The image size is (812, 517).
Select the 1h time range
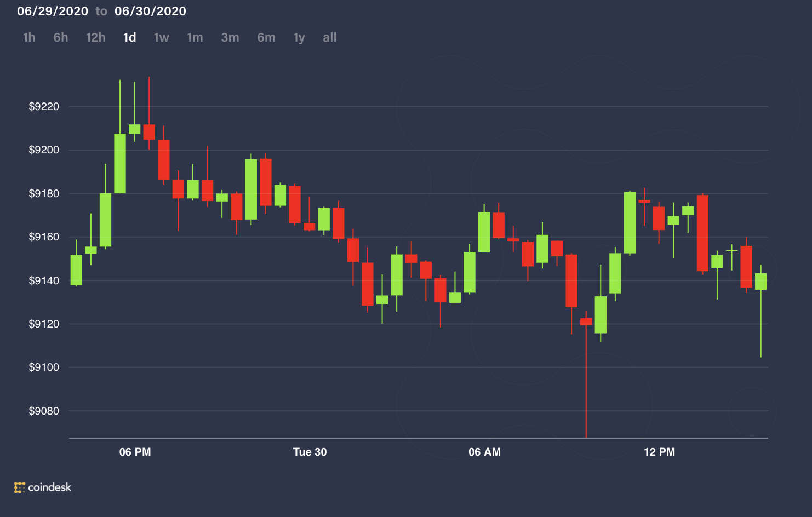pyautogui.click(x=29, y=38)
